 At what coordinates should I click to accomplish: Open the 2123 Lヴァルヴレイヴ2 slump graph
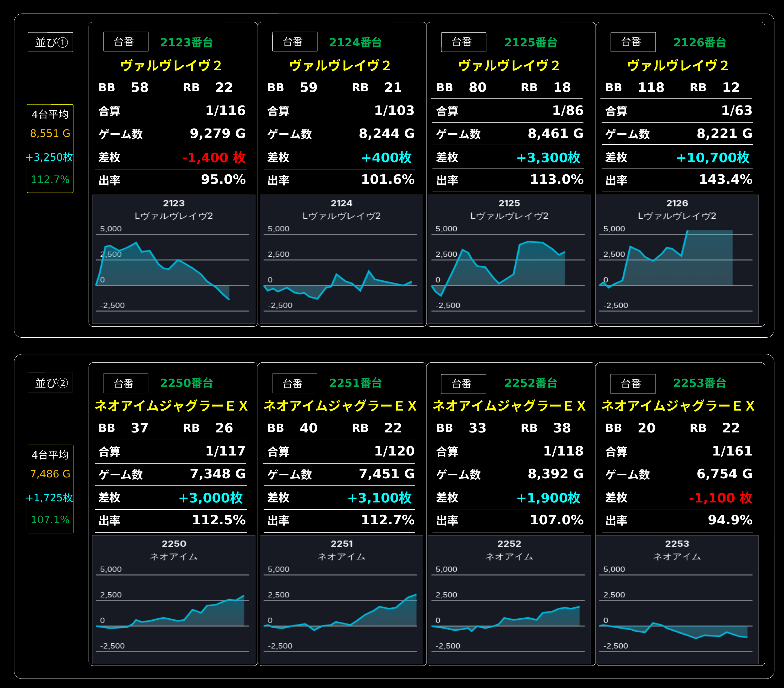coord(174,259)
